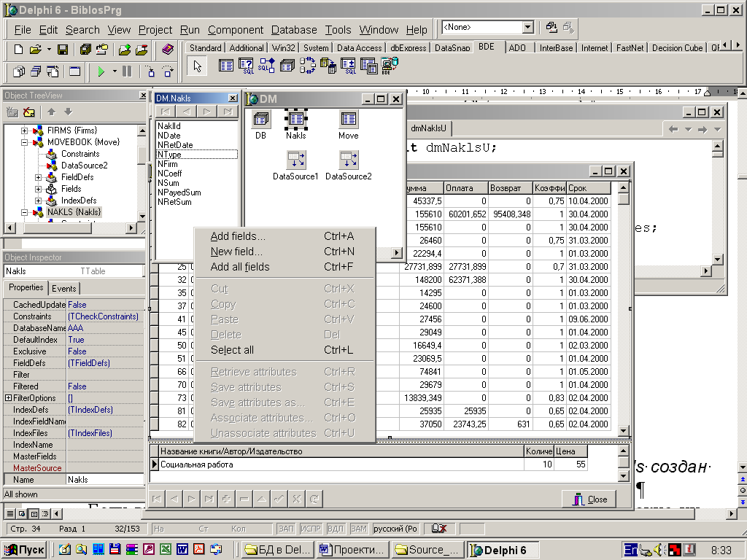
Task: Choose Add fields... from context menu
Action: point(285,236)
